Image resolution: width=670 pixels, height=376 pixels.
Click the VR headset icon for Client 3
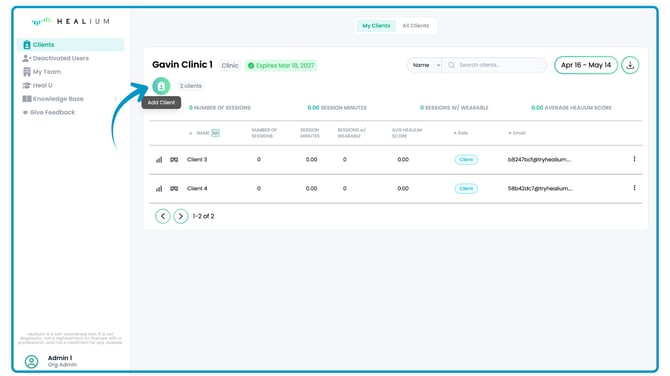click(174, 160)
